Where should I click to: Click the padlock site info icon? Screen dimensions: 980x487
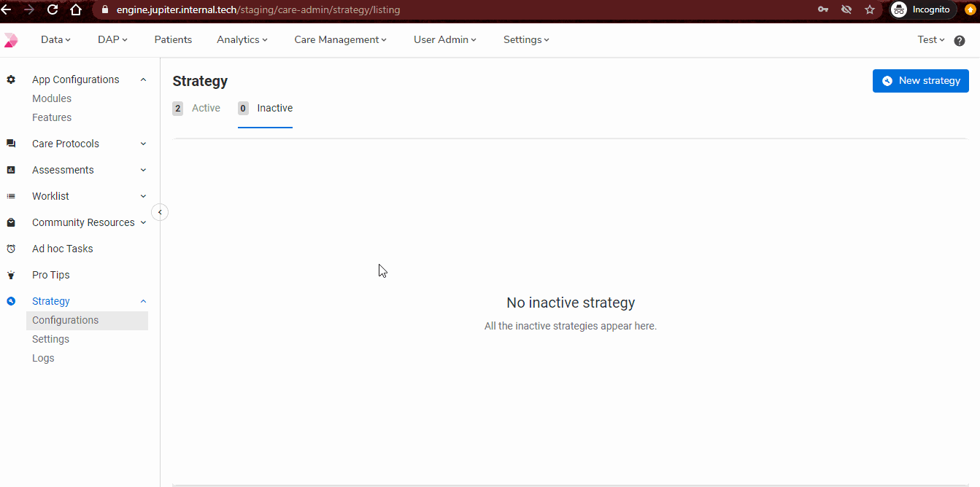[x=104, y=10]
